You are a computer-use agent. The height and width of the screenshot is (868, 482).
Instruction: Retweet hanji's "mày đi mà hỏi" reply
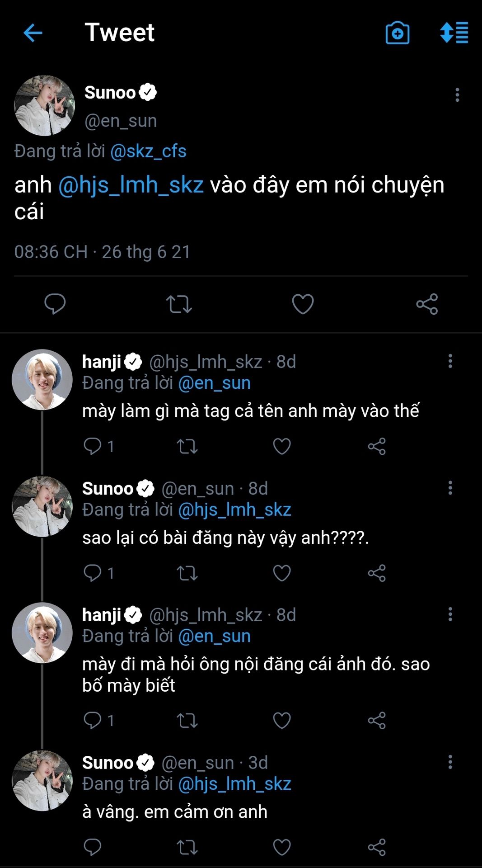pyautogui.click(x=187, y=721)
